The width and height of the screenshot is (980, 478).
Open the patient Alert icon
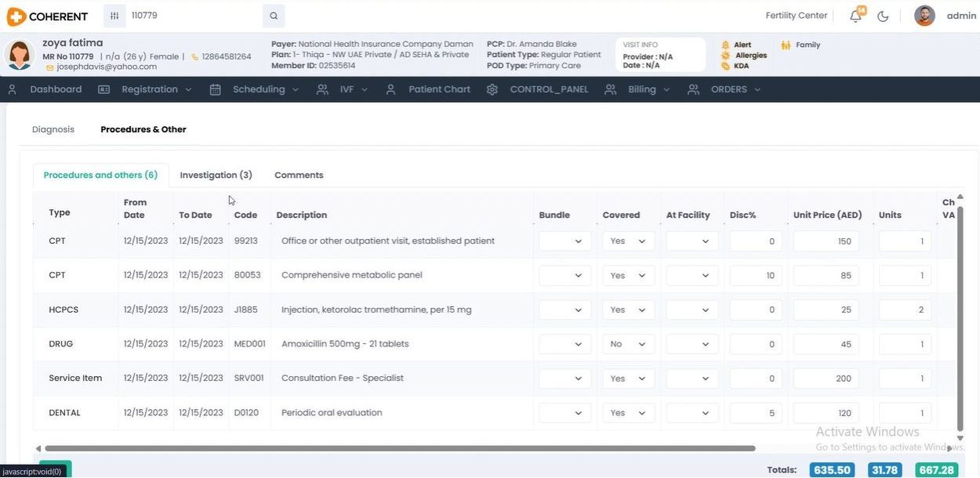(x=725, y=45)
